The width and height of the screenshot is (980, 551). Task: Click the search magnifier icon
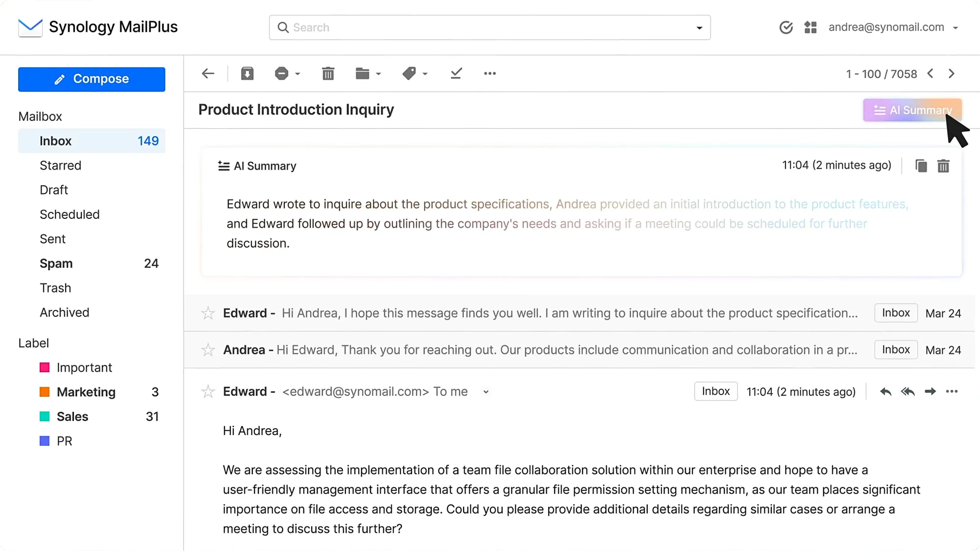pos(283,27)
